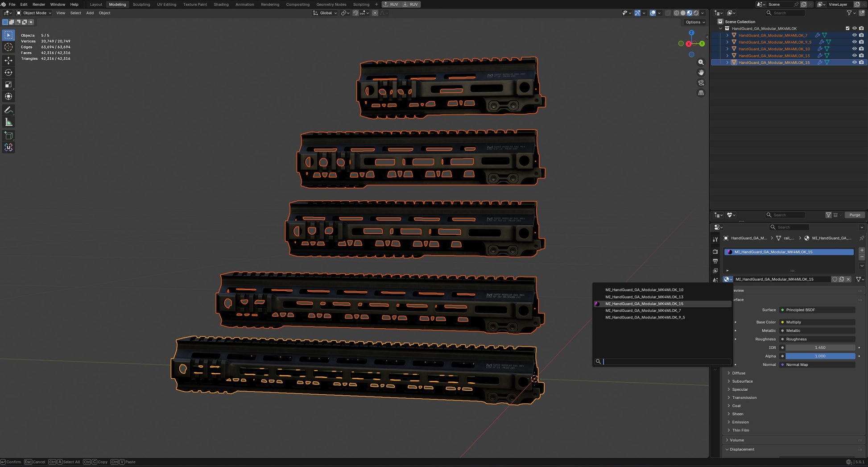Select the Transform tool
The width and height of the screenshot is (868, 467).
tap(8, 96)
